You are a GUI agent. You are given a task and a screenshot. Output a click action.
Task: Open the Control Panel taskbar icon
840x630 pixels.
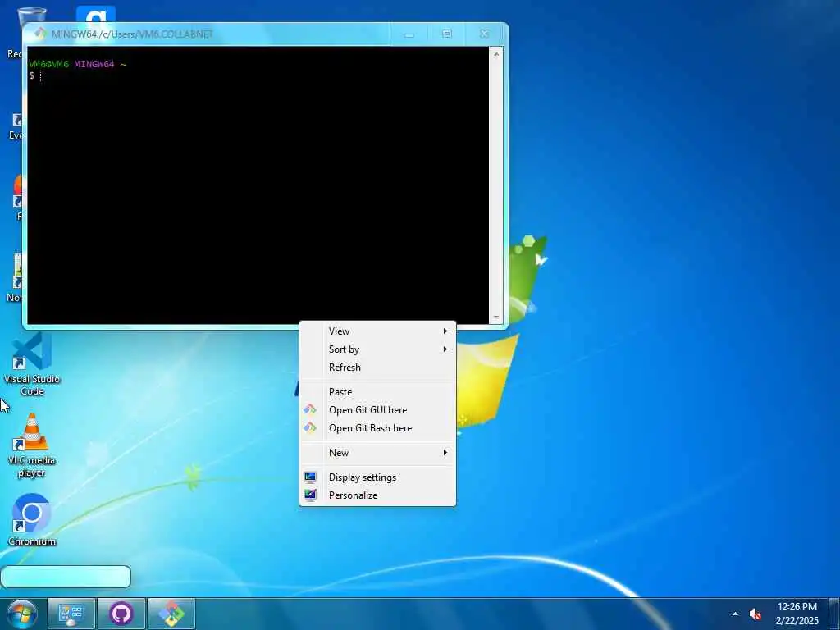(71, 614)
